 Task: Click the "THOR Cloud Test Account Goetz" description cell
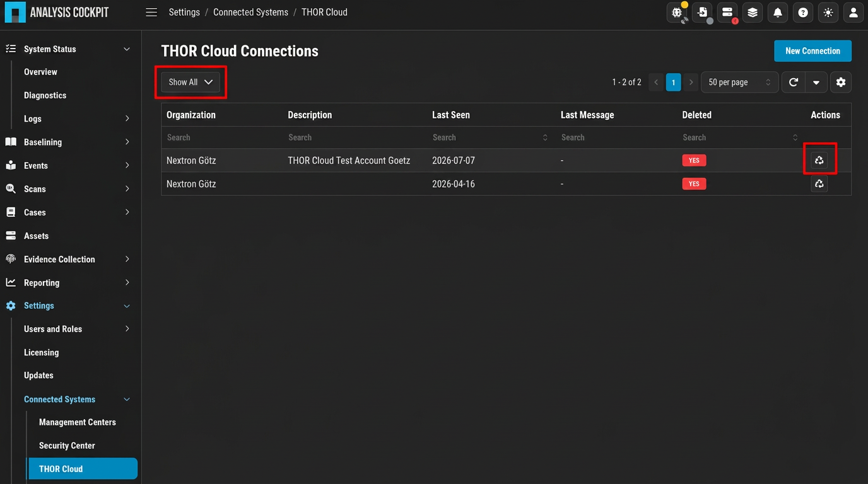point(349,161)
